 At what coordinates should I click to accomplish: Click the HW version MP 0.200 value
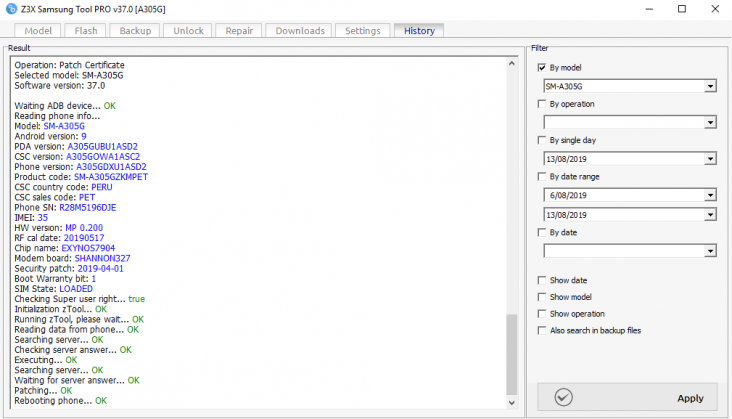pos(84,228)
